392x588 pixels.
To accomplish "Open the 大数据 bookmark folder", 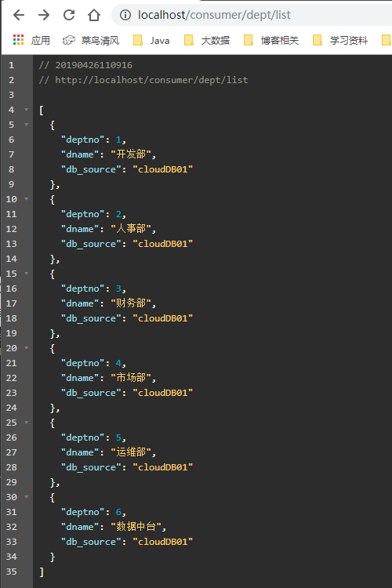I will (207, 40).
